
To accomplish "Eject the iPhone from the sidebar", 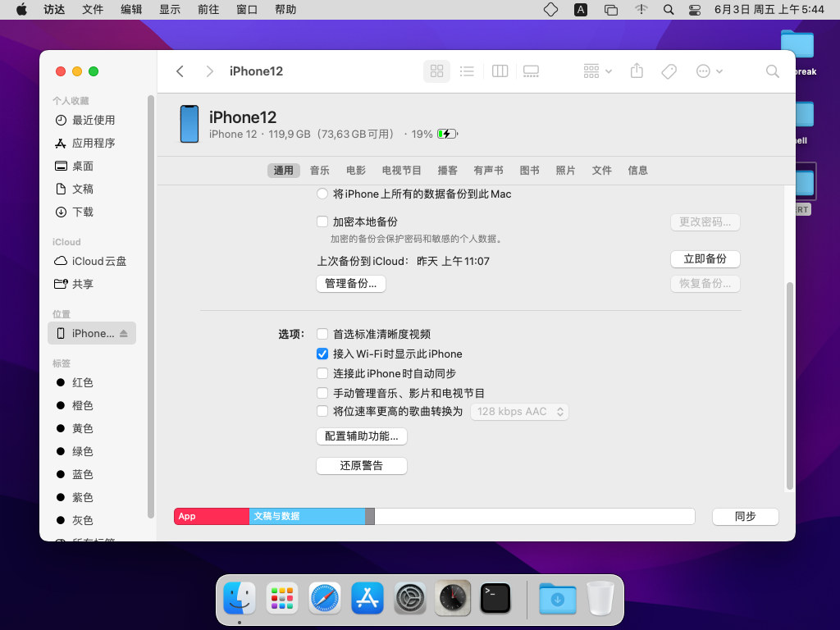I will point(124,333).
